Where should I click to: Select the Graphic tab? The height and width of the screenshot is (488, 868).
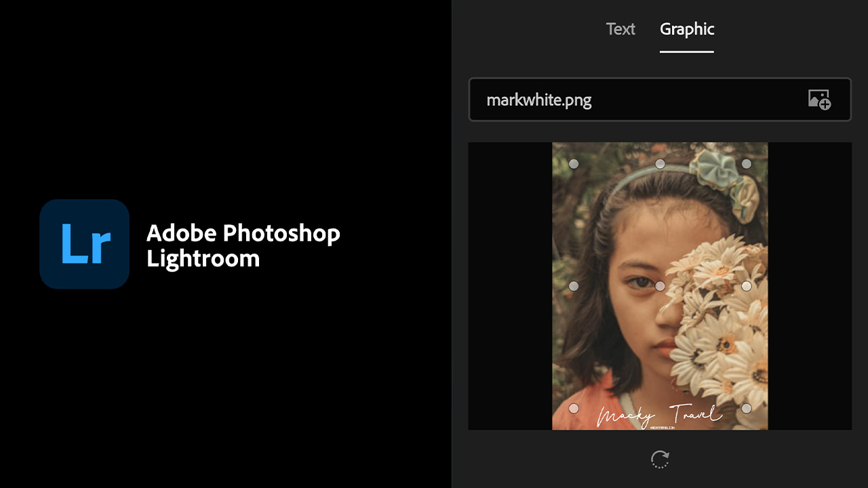tap(686, 29)
